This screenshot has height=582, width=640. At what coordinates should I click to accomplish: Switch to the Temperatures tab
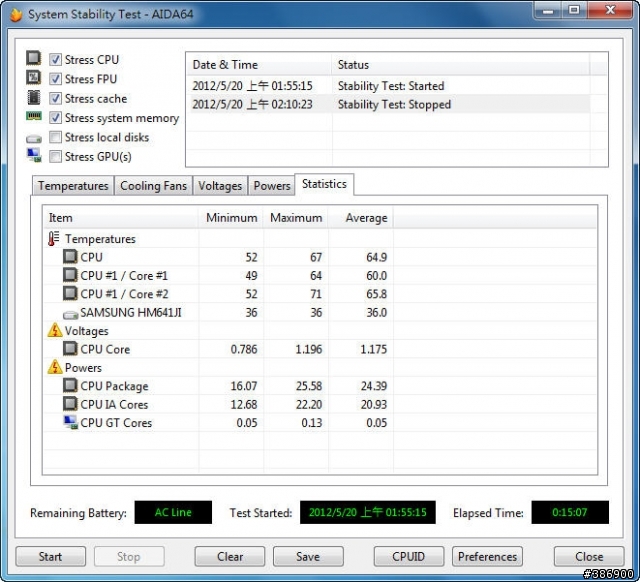(x=73, y=186)
